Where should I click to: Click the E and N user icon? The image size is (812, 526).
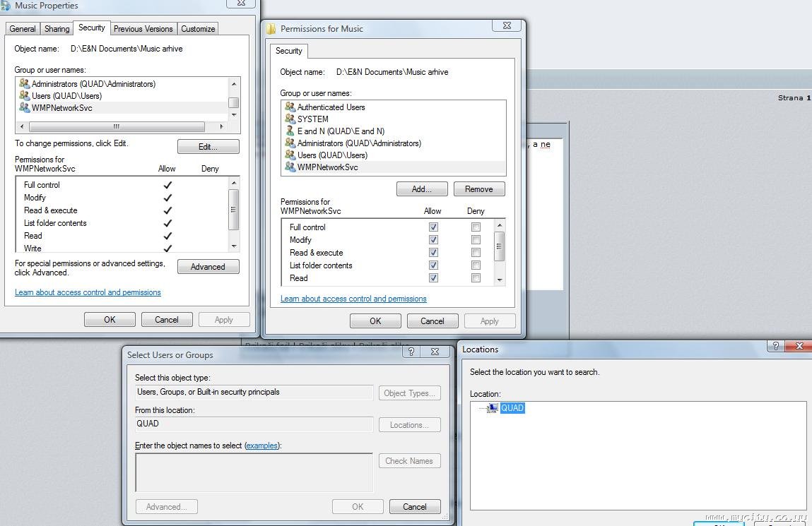pyautogui.click(x=290, y=131)
